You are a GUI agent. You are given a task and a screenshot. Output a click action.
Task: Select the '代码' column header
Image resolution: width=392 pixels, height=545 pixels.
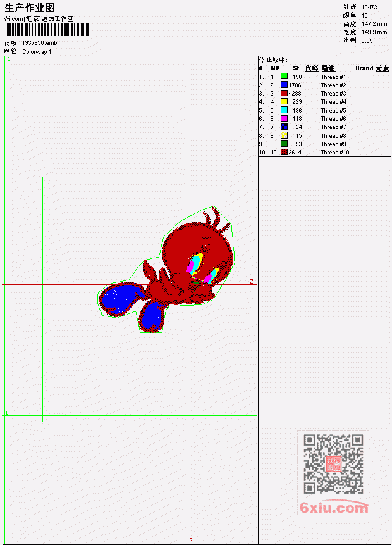coord(312,68)
